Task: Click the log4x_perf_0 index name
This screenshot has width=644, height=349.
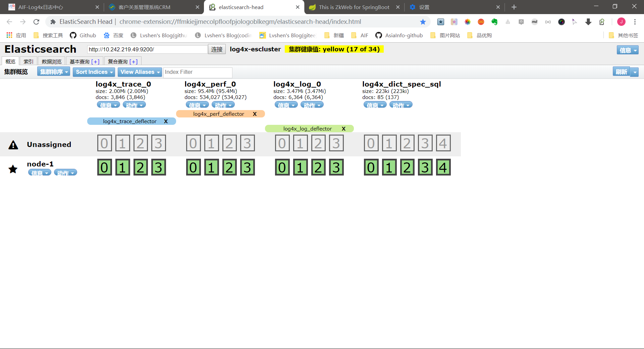Action: 210,84
